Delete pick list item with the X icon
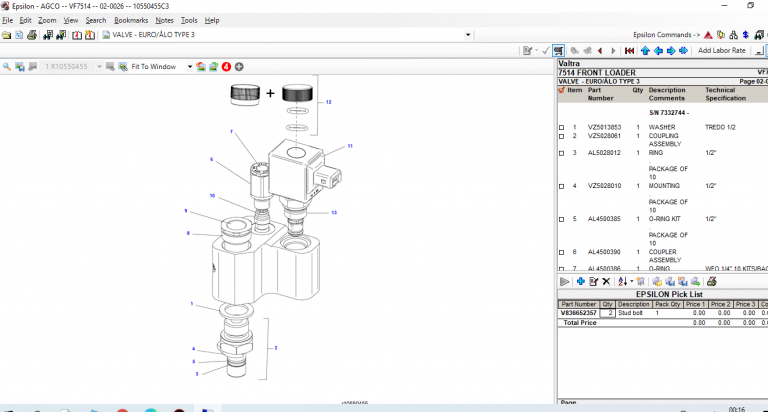The image size is (768, 412). click(606, 282)
